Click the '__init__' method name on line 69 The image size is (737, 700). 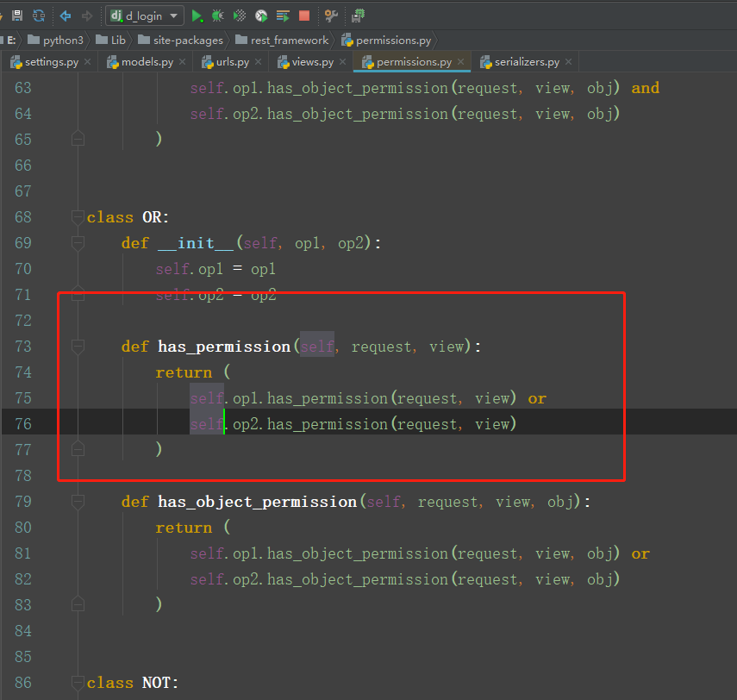tap(196, 243)
